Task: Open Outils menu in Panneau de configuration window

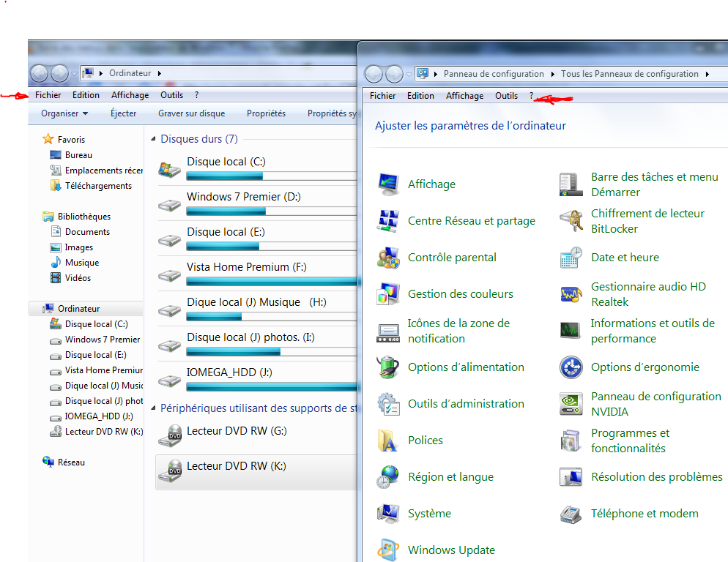Action: [x=507, y=96]
